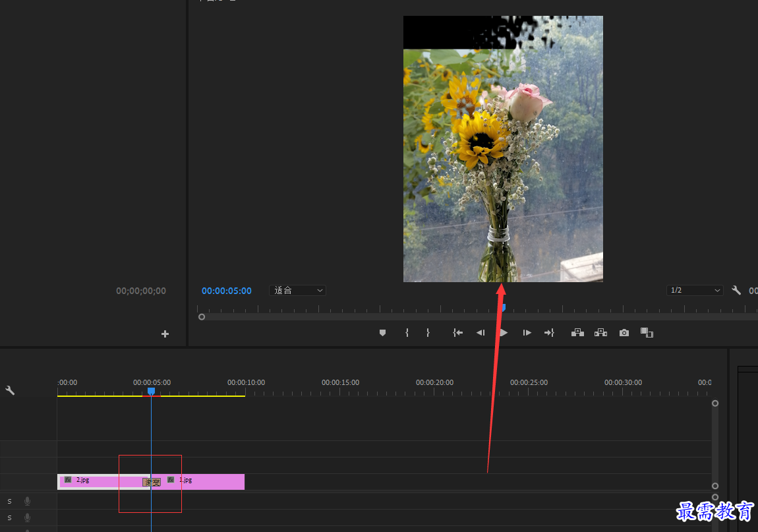Image resolution: width=758 pixels, height=532 pixels.
Task: Toggle voice-over record on second audio track
Action: click(x=27, y=517)
